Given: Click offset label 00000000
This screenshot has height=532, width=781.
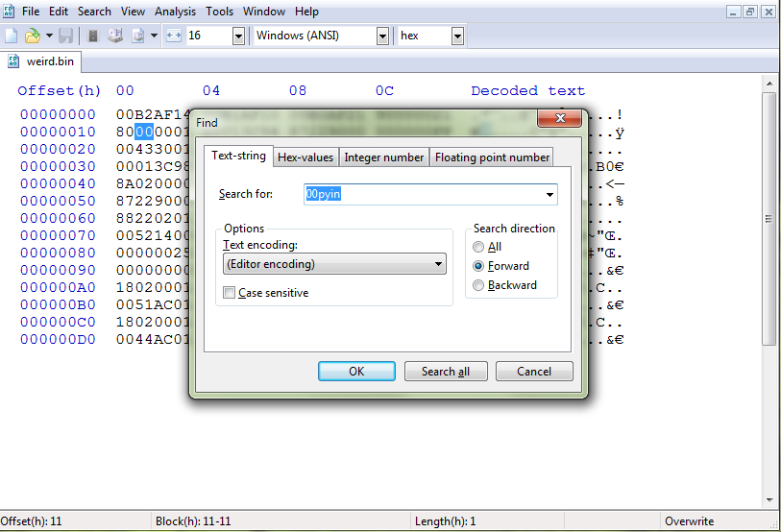Looking at the screenshot, I should (58, 114).
